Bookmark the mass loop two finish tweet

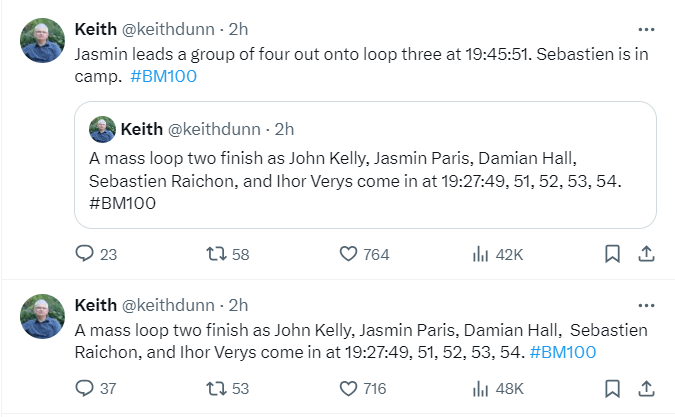click(x=612, y=387)
